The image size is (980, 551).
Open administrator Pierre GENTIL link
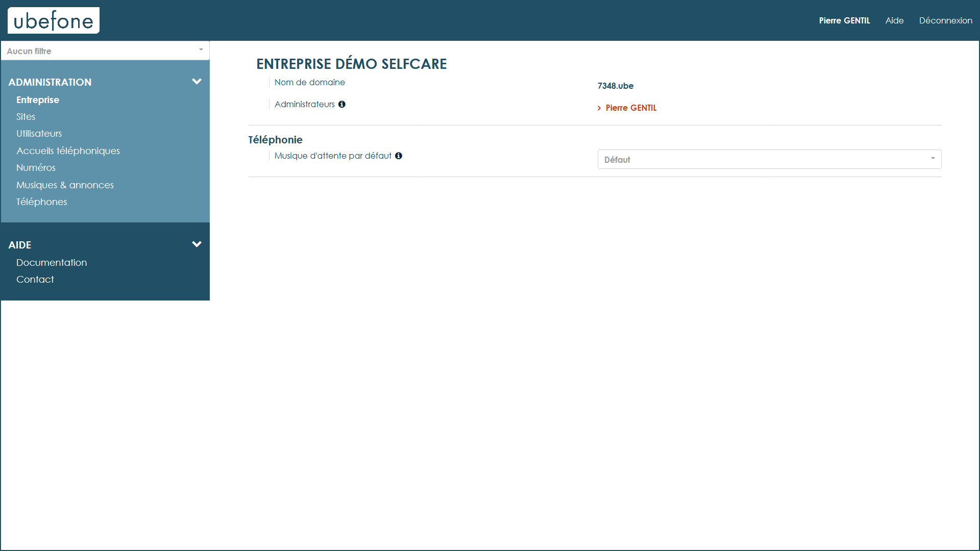pyautogui.click(x=631, y=108)
